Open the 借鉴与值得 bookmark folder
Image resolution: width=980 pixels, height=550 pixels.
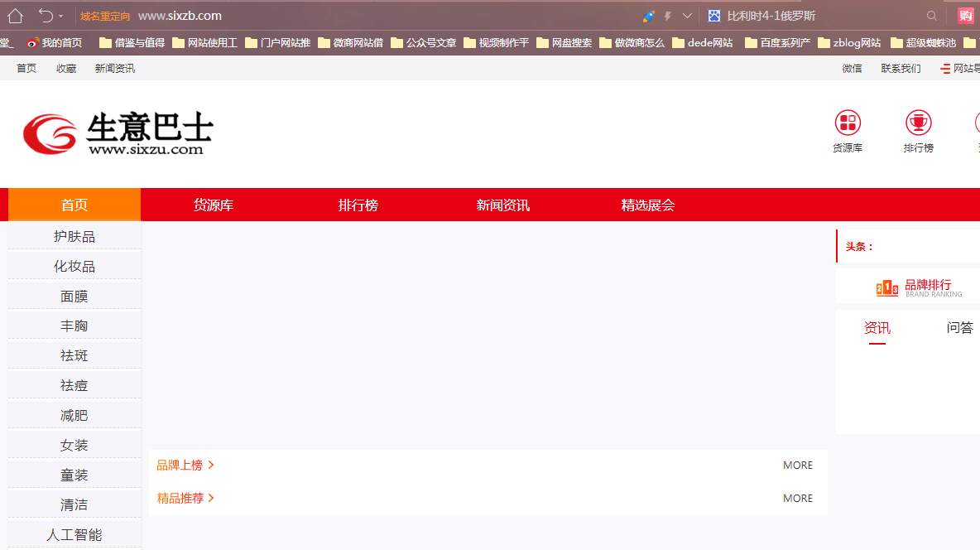click(x=132, y=42)
